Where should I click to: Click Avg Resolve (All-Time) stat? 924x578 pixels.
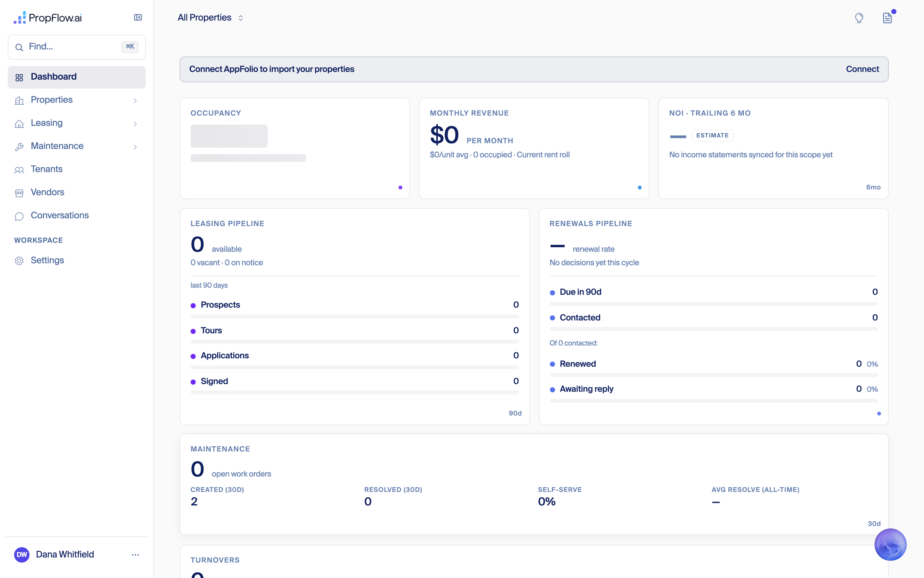pos(755,496)
